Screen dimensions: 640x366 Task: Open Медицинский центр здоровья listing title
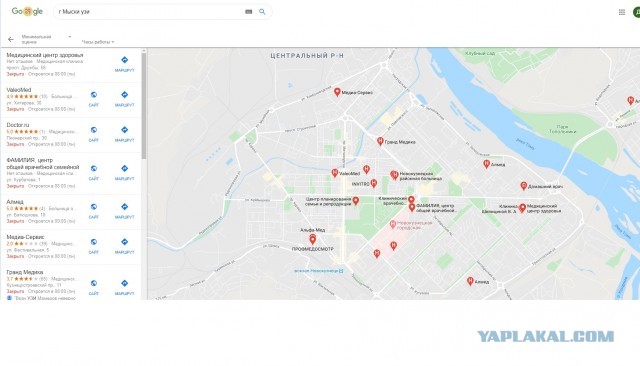pos(45,55)
